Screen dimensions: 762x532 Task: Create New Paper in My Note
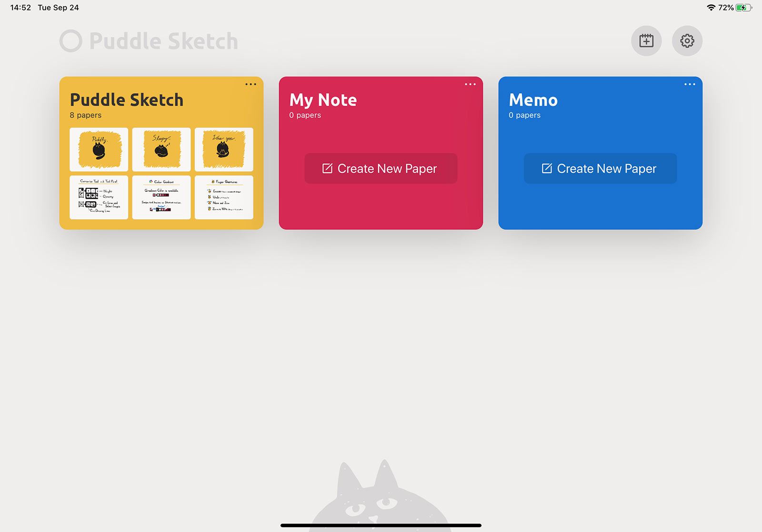tap(381, 168)
